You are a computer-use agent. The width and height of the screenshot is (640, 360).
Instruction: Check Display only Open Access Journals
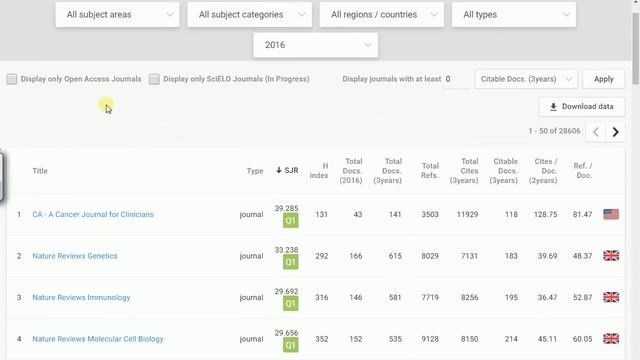[x=12, y=79]
